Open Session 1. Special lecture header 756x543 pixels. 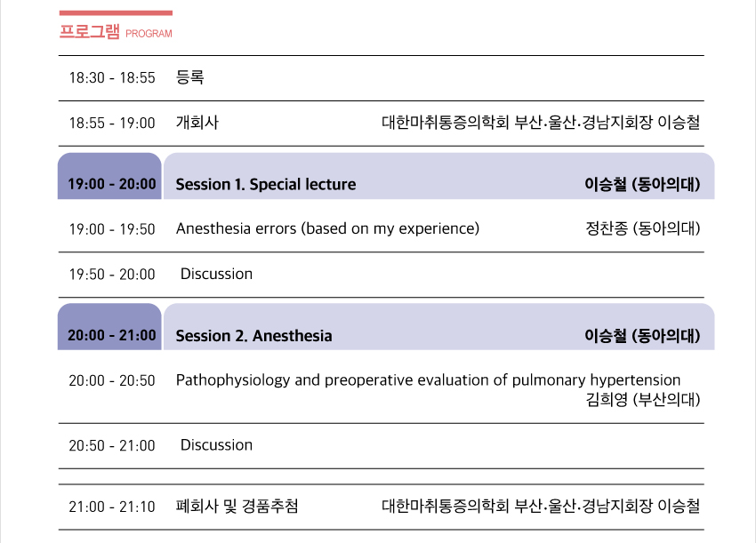pyautogui.click(x=266, y=185)
